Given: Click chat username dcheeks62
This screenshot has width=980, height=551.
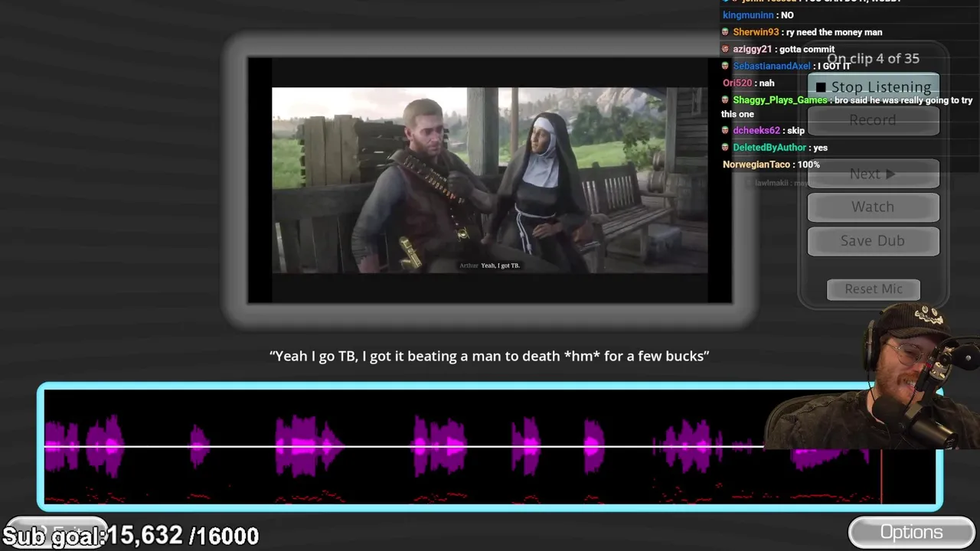Looking at the screenshot, I should pyautogui.click(x=756, y=131).
